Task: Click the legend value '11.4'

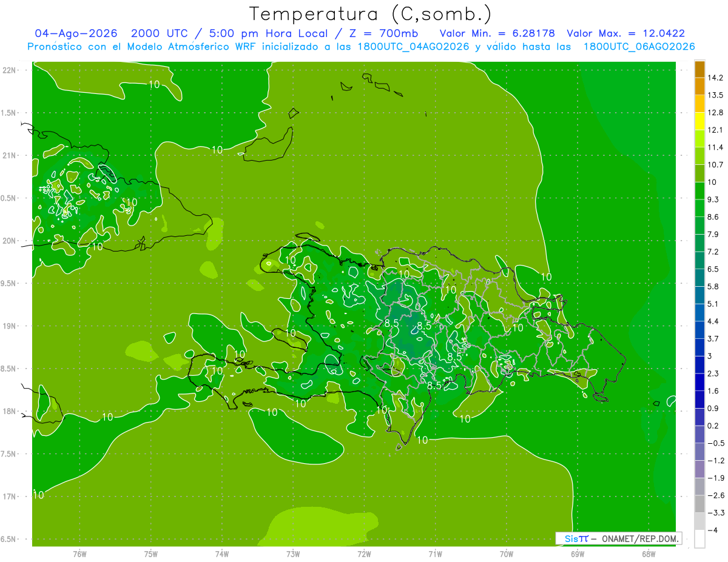Action: [716, 147]
